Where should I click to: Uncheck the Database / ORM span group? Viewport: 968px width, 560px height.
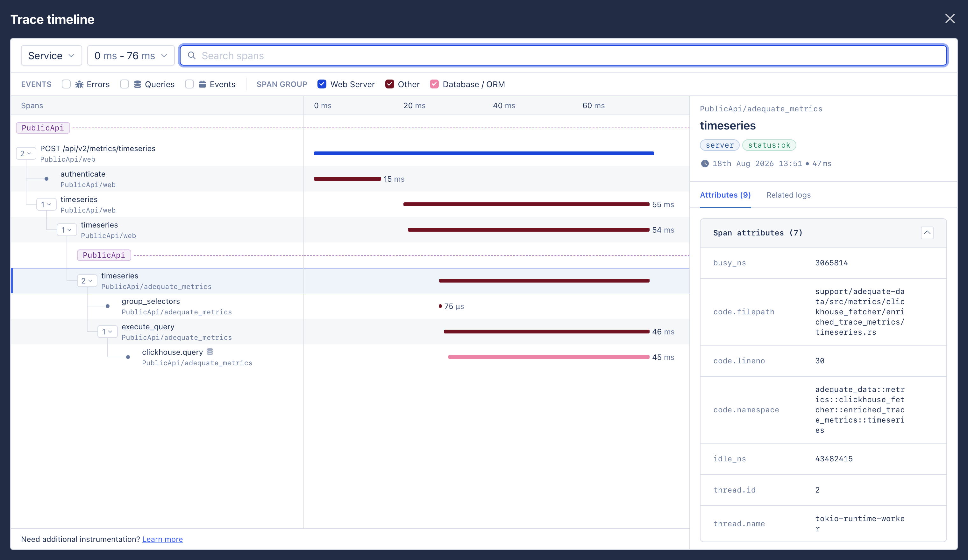coord(434,84)
